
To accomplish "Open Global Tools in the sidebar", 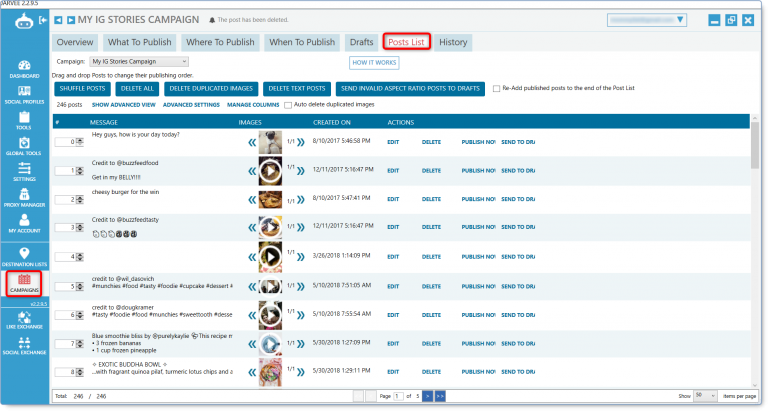I will [x=24, y=146].
